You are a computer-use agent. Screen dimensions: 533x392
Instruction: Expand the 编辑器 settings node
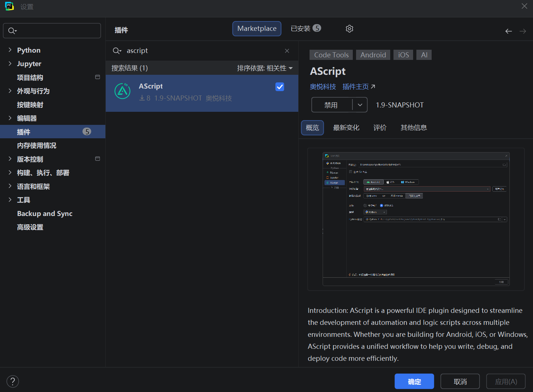[10, 118]
